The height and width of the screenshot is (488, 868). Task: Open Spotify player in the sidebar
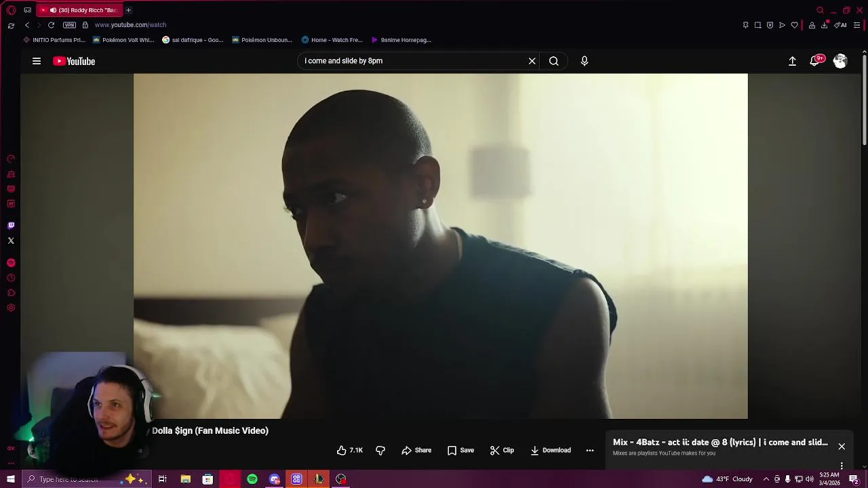click(x=11, y=263)
